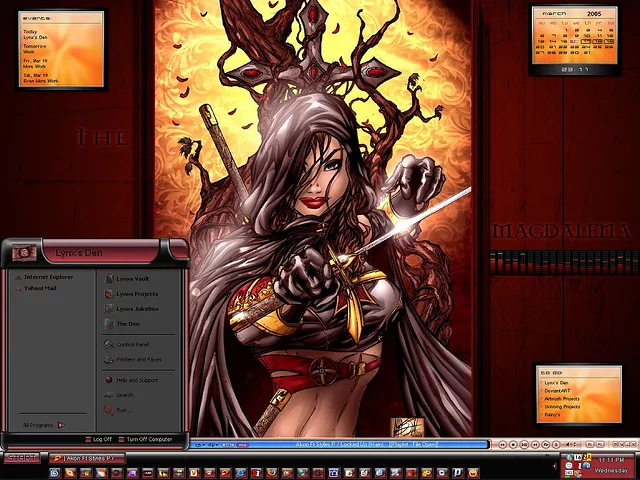640x480 pixels.
Task: Show hidden tray icons arrow
Action: coord(555,466)
